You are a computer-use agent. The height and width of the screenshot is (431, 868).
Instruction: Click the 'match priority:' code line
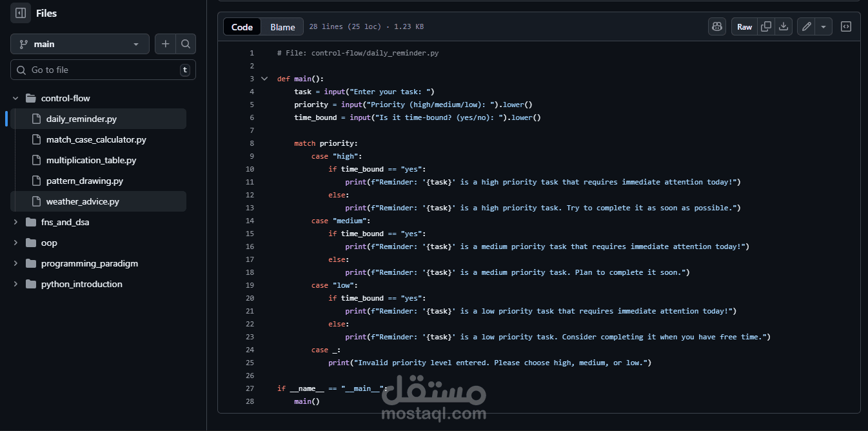pyautogui.click(x=326, y=143)
